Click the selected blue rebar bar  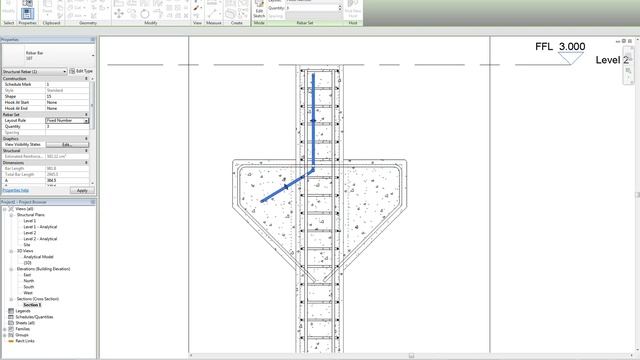313,122
